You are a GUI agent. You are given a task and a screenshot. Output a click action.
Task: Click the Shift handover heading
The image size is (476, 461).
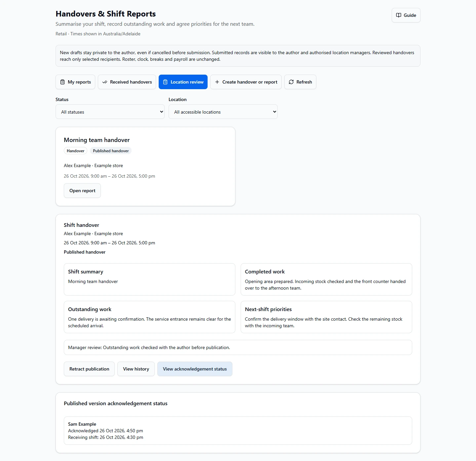coord(81,225)
